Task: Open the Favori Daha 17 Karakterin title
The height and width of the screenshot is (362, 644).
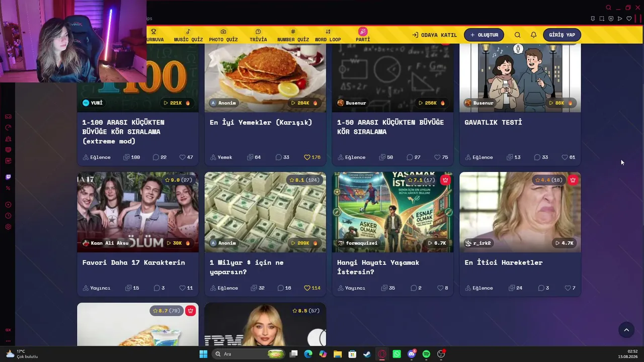Action: pos(134,262)
